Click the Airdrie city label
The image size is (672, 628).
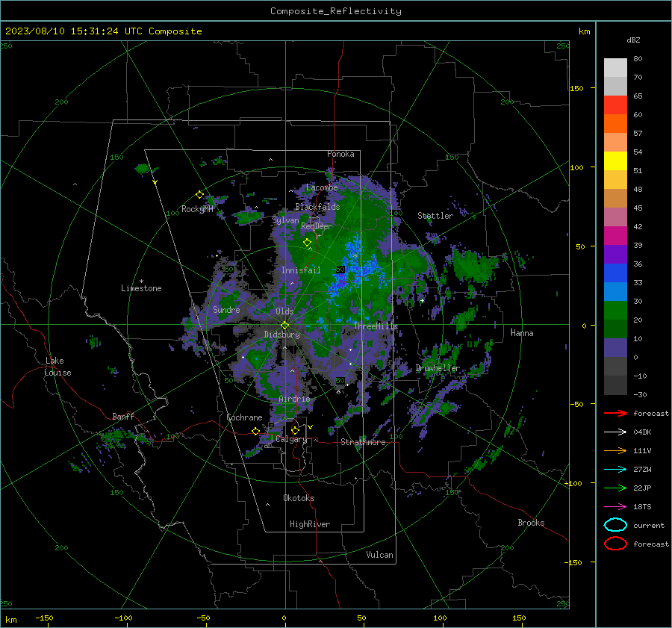click(294, 399)
